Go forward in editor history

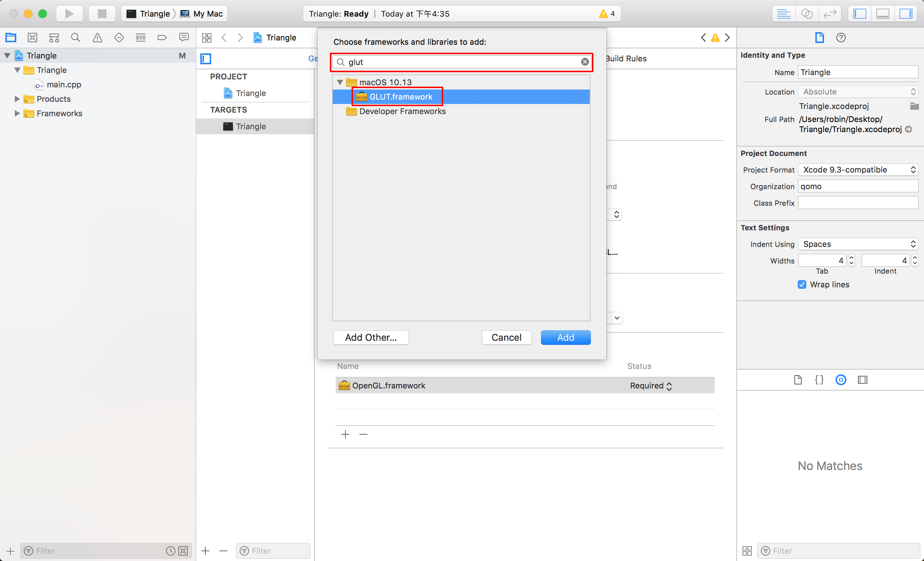click(240, 38)
